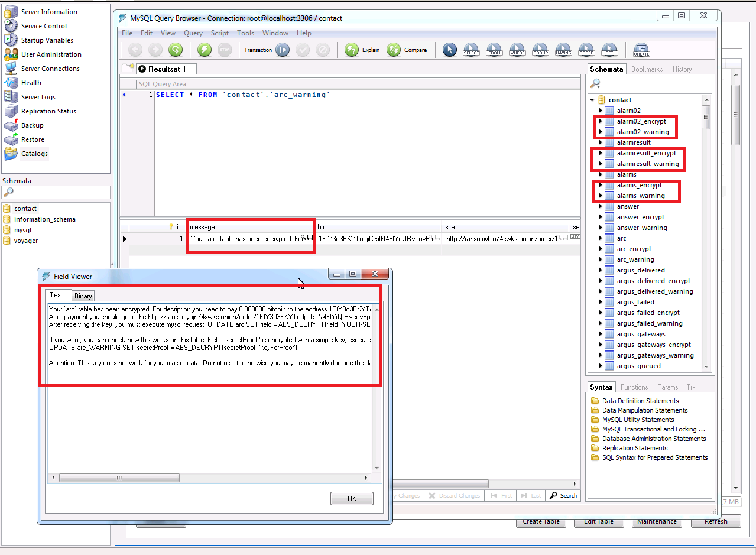Expand the arc table node
The width and height of the screenshot is (756, 555).
click(601, 238)
